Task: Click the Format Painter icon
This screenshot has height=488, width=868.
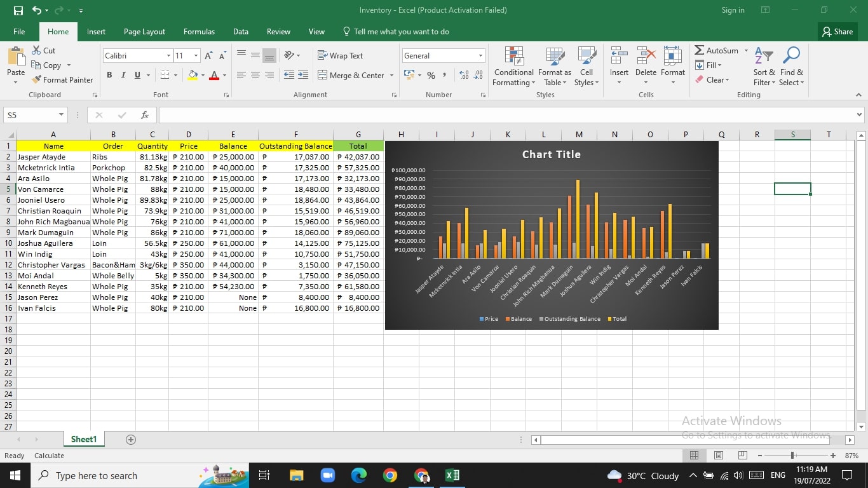Action: pos(36,80)
